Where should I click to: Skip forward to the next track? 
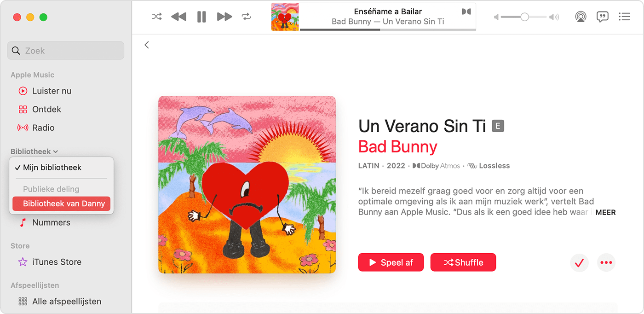[x=224, y=17]
